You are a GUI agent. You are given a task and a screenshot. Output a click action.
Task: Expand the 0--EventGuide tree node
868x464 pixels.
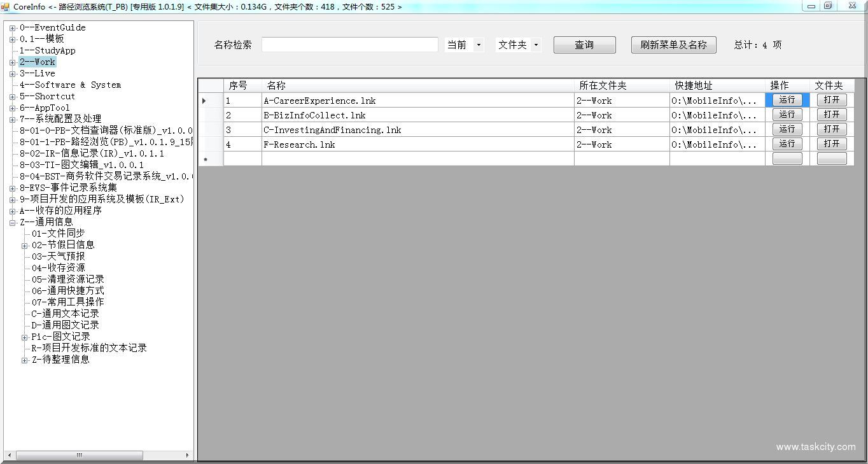(x=11, y=27)
